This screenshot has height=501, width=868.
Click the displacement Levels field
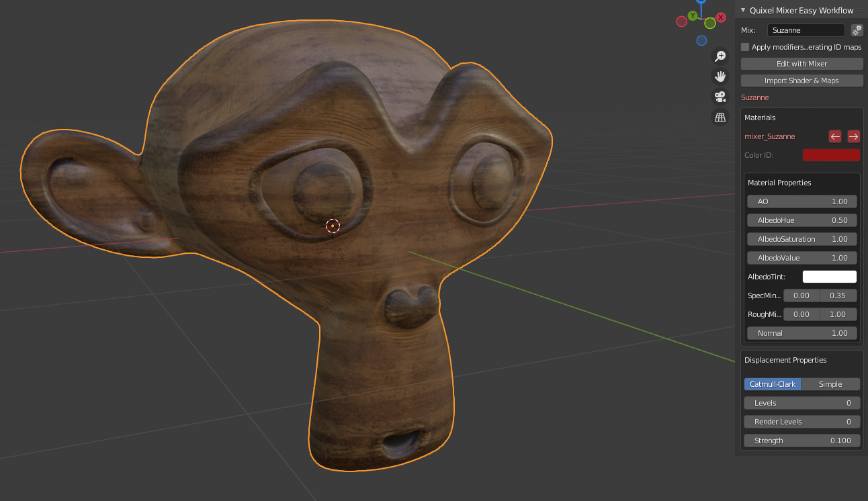[x=802, y=403]
